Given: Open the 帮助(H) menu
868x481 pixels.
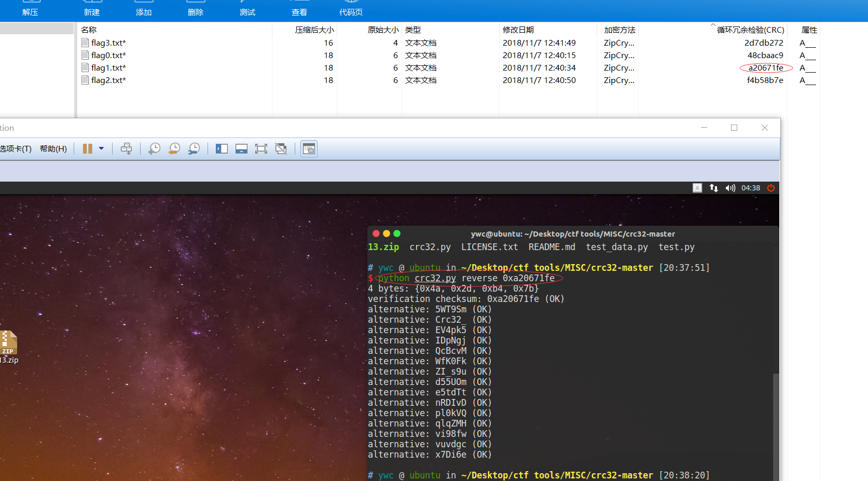Looking at the screenshot, I should pos(53,149).
